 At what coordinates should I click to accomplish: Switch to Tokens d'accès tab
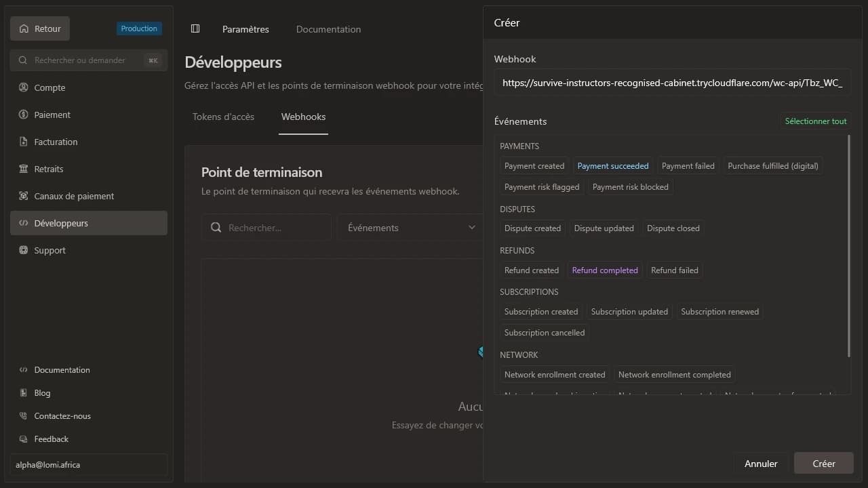tap(223, 117)
